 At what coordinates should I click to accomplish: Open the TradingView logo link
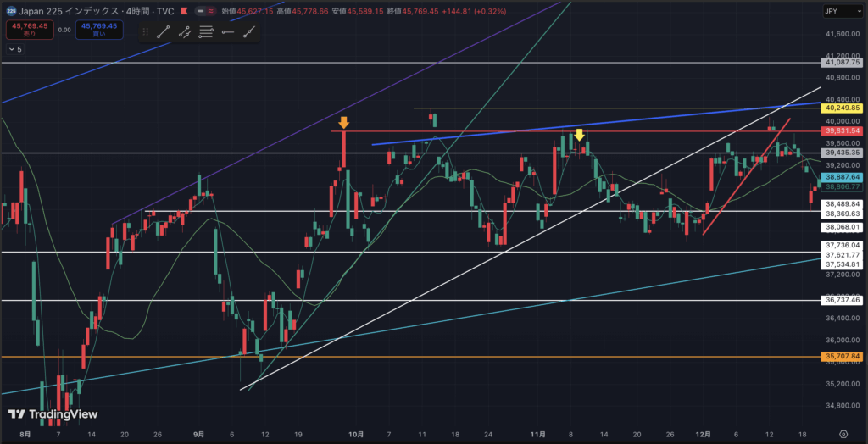(53, 414)
